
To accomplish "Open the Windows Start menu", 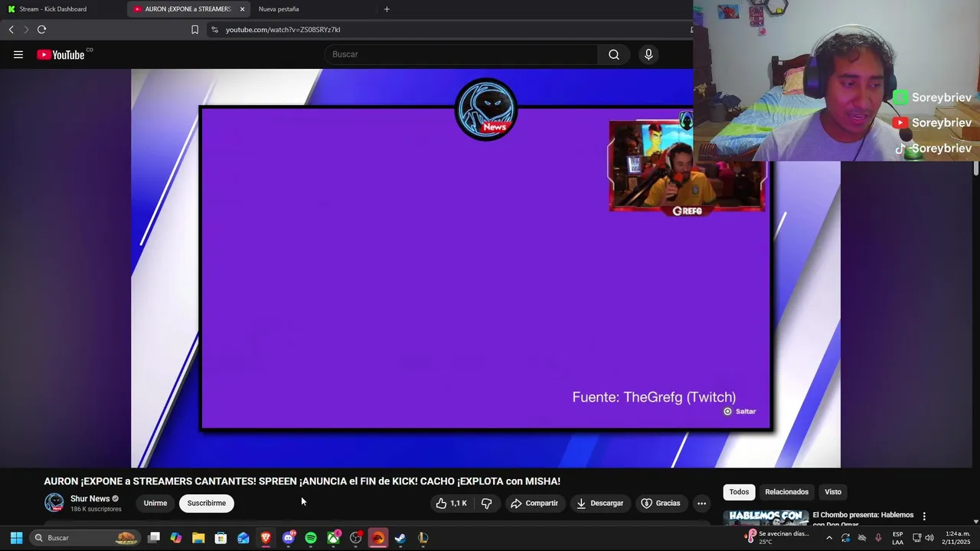I will (16, 537).
